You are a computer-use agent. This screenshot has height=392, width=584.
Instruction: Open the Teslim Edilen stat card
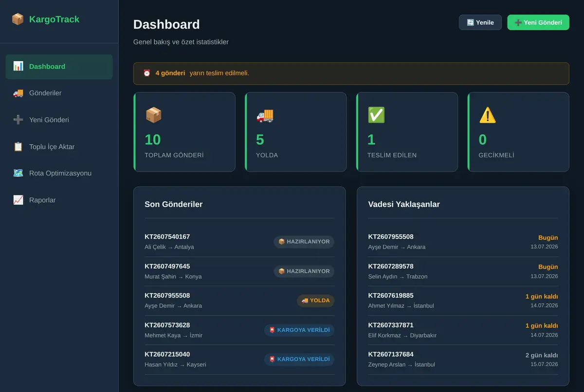407,132
